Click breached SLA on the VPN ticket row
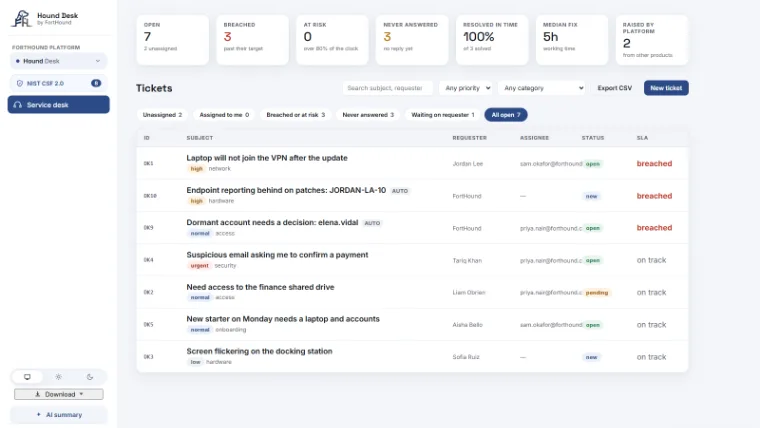760x428 pixels. (654, 164)
